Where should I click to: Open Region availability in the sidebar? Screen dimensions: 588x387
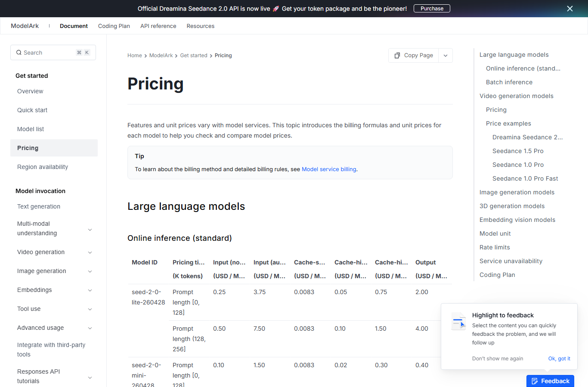(x=54, y=167)
